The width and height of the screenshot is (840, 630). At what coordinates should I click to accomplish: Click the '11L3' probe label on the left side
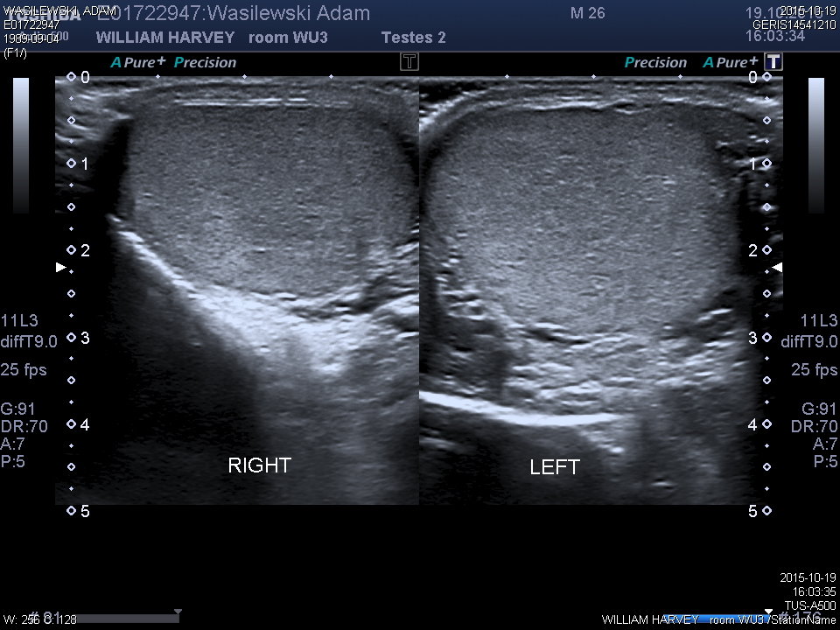pos(19,320)
